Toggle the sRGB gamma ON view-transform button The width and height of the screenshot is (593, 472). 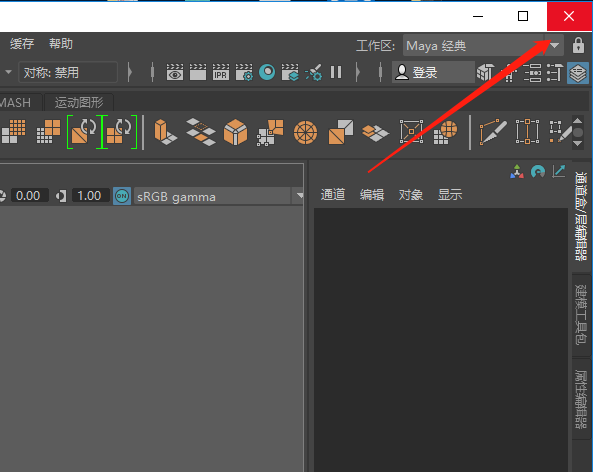point(122,196)
